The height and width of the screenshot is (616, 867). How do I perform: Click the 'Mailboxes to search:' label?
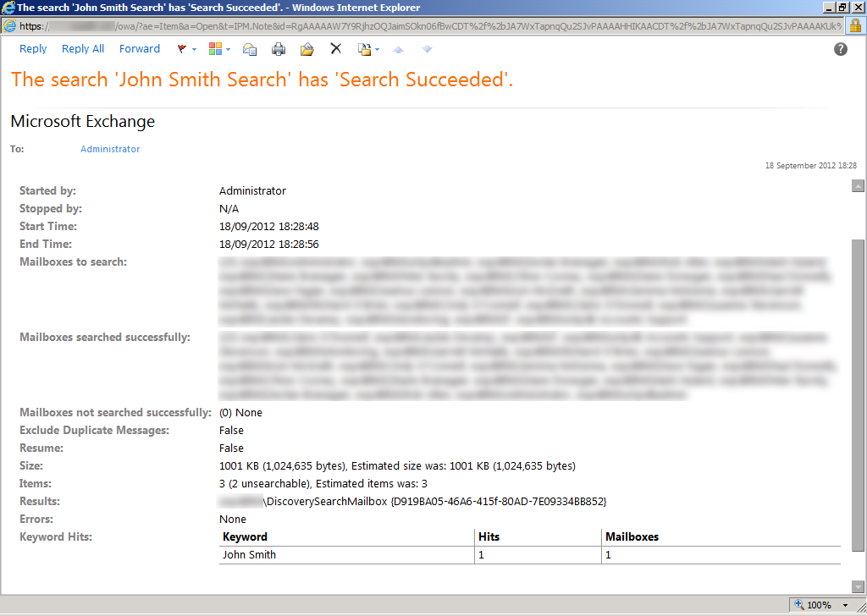click(73, 261)
